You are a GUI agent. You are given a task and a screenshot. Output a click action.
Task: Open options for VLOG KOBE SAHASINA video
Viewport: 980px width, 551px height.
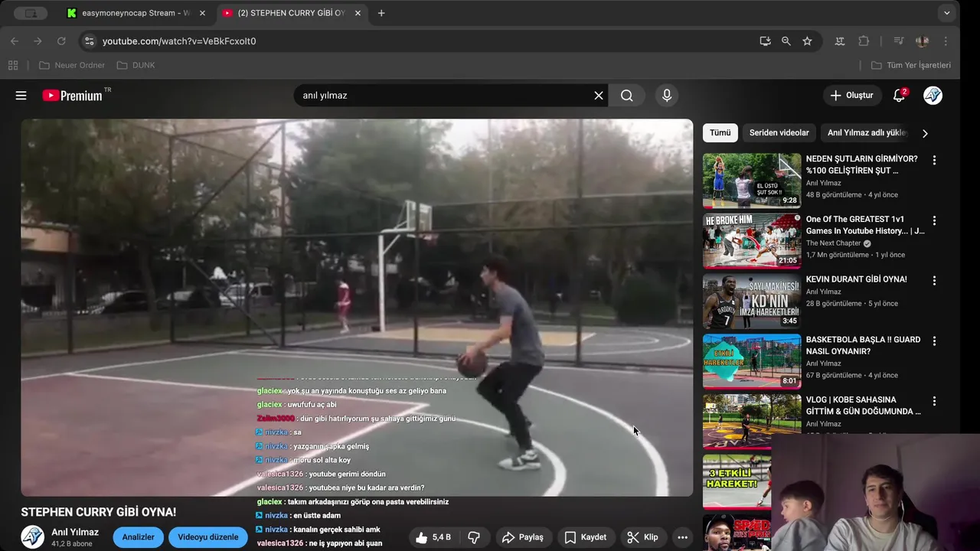tap(934, 401)
